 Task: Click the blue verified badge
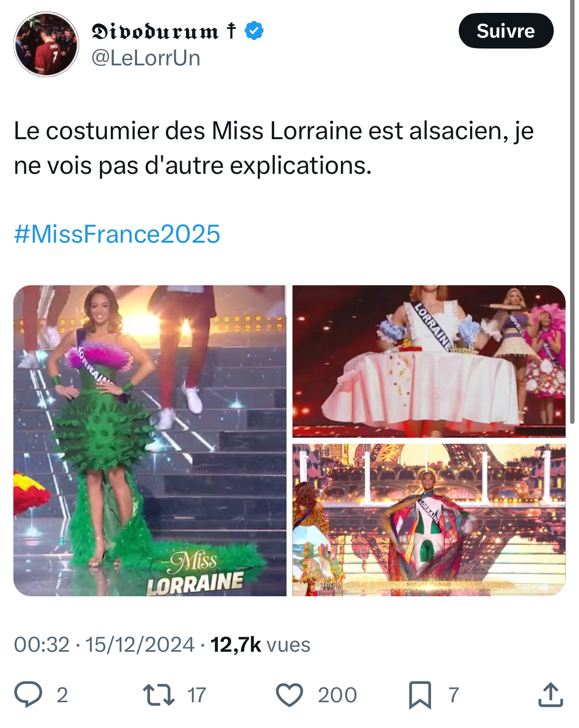pos(254,31)
